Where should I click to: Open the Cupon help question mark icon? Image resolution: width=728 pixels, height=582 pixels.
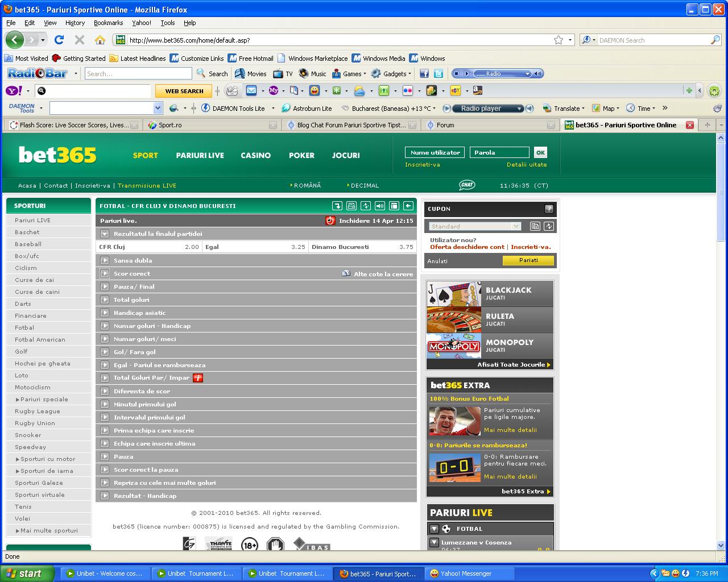coord(549,209)
